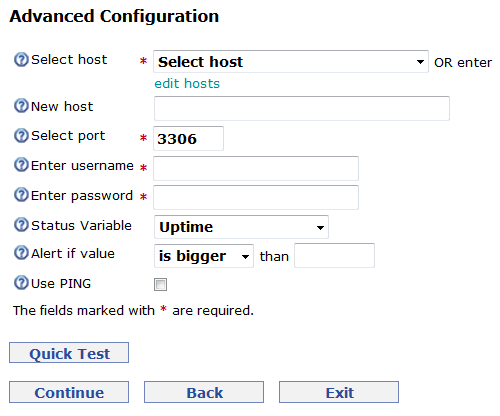Follow the edit hosts link
This screenshot has width=500, height=416.
tap(187, 83)
